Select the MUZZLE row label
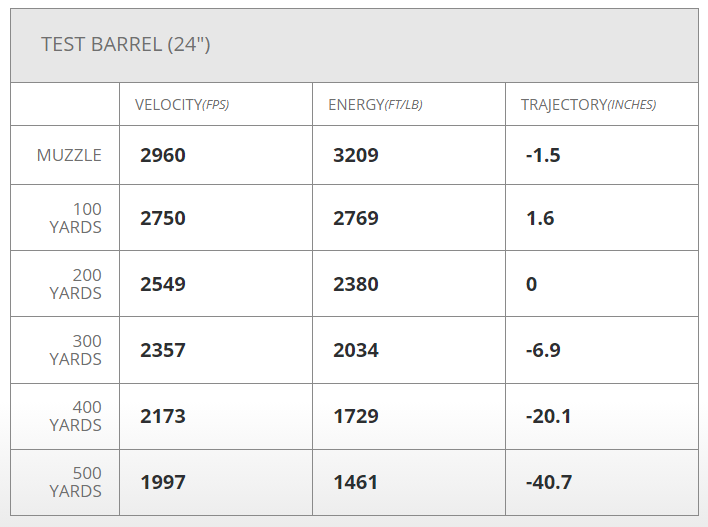708x527 pixels. coord(69,156)
